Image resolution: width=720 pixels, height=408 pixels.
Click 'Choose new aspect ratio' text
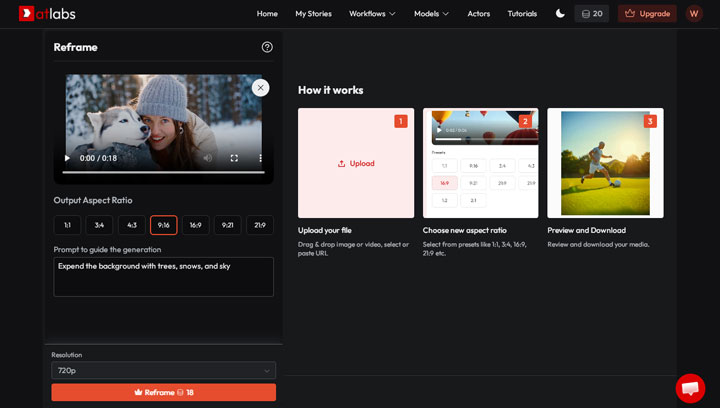pos(465,230)
